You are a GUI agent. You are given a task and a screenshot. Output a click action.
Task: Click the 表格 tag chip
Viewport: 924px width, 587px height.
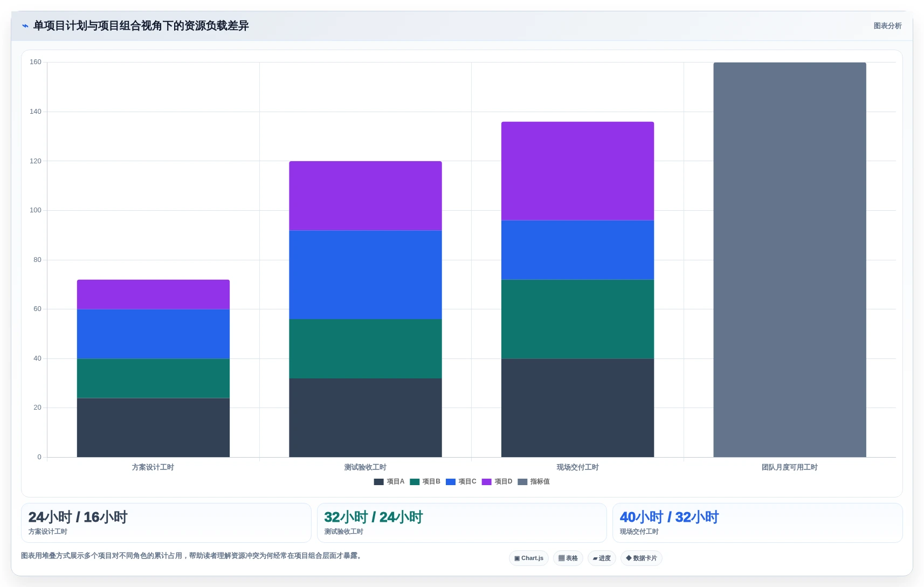tap(568, 558)
